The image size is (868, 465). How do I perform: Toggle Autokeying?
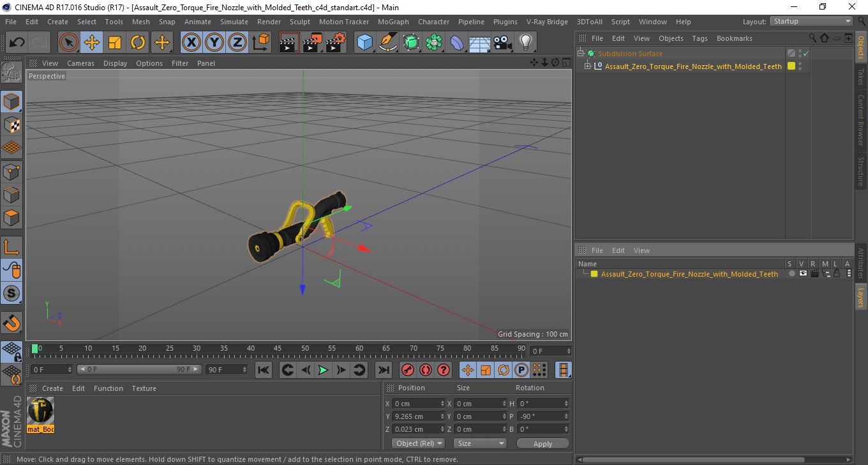point(425,370)
